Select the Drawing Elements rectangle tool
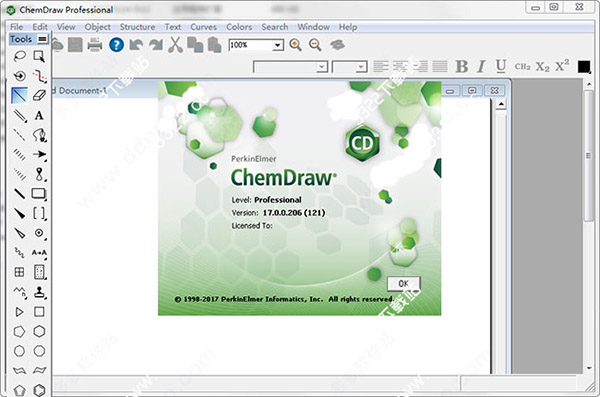The image size is (600, 397). [39, 194]
